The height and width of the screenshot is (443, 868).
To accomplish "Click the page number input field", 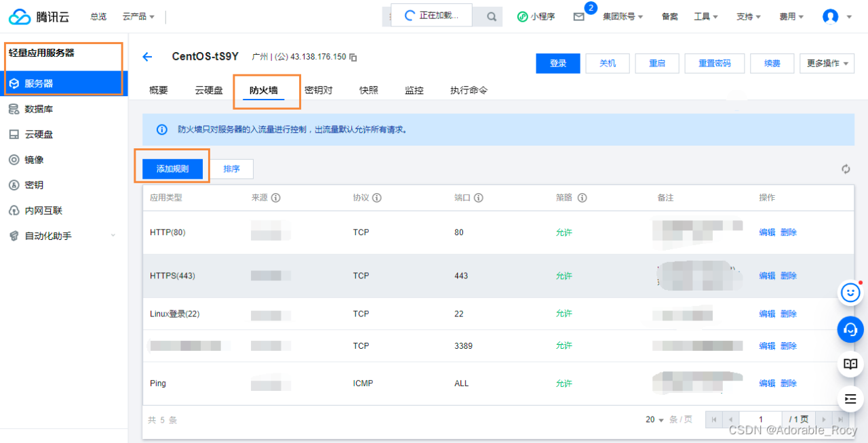I will click(x=761, y=420).
